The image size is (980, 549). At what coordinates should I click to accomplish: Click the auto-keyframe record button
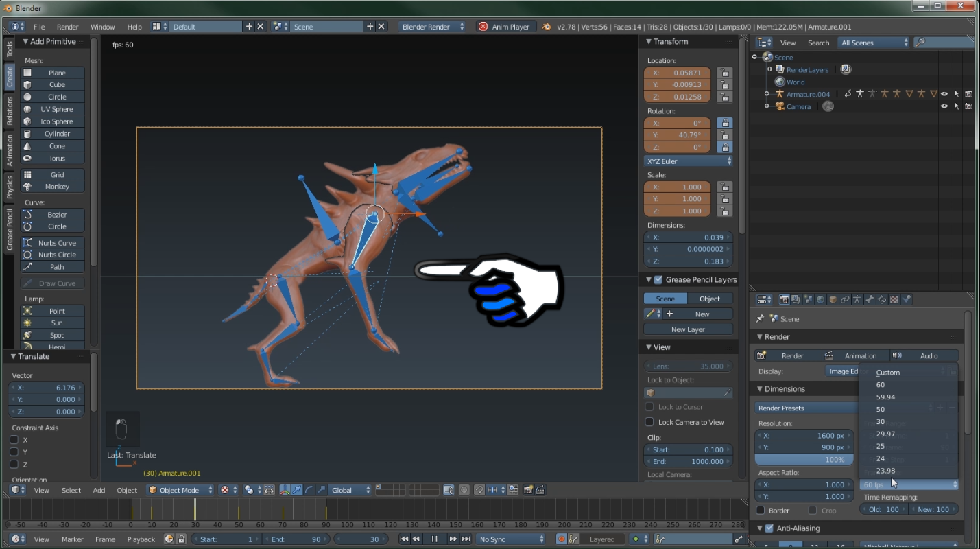(x=562, y=539)
